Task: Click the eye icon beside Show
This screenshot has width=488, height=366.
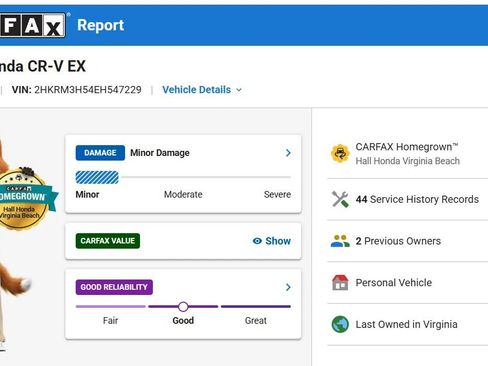Action: tap(257, 241)
